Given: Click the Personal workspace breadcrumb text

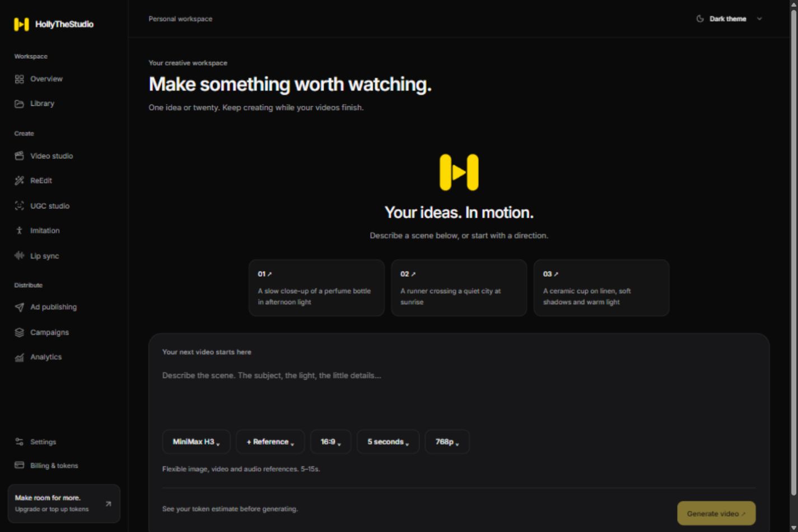Looking at the screenshot, I should point(180,18).
